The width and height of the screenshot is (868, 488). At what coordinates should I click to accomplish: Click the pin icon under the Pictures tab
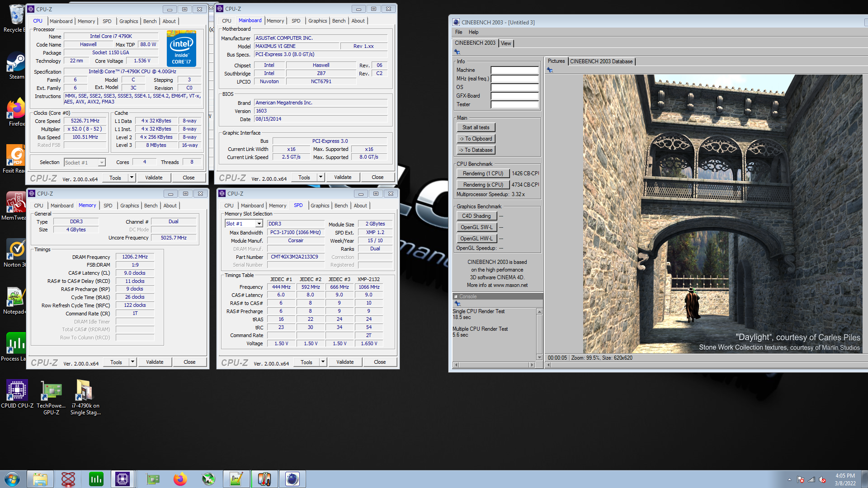[550, 70]
